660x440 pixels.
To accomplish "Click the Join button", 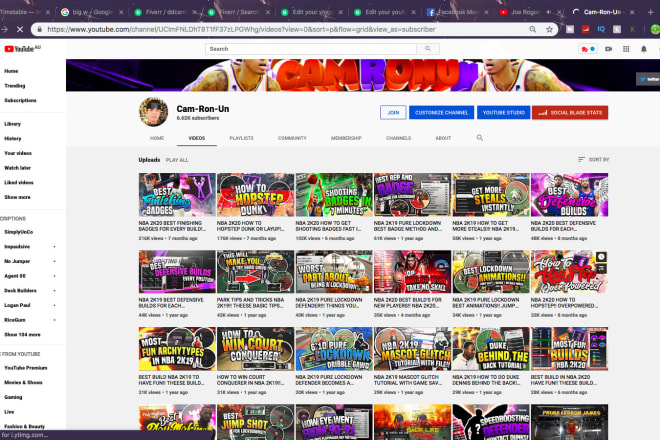I will click(x=393, y=112).
